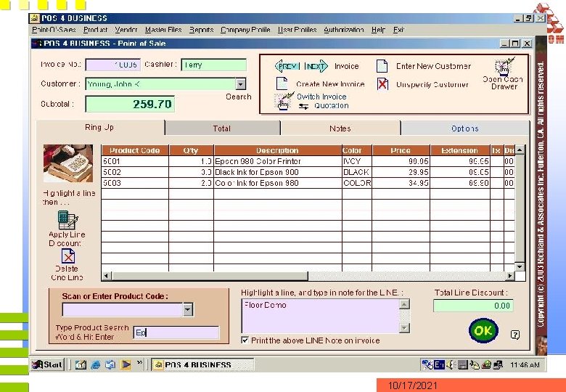Image resolution: width=566 pixels, height=392 pixels.
Task: Click grid vertical scrollbar down arrow
Action: point(520,266)
